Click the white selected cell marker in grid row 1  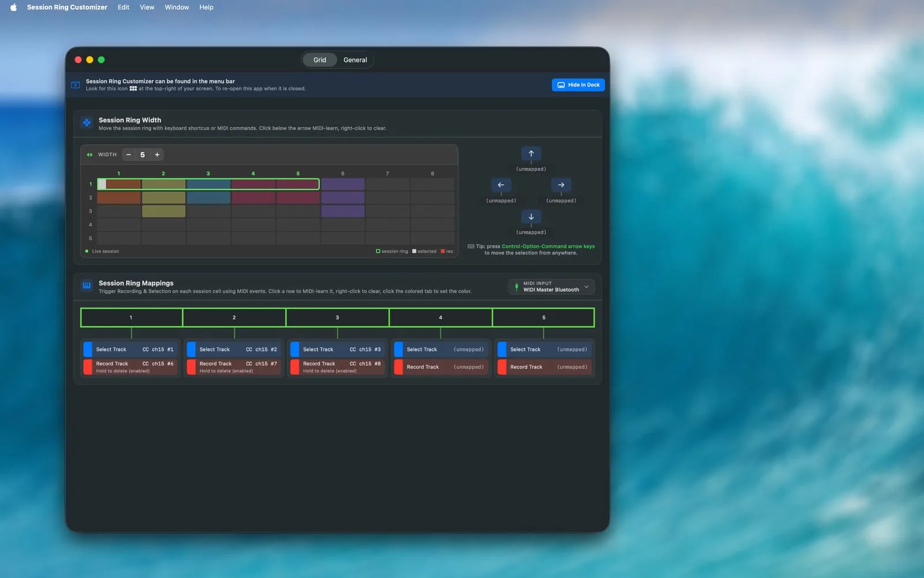click(x=102, y=184)
